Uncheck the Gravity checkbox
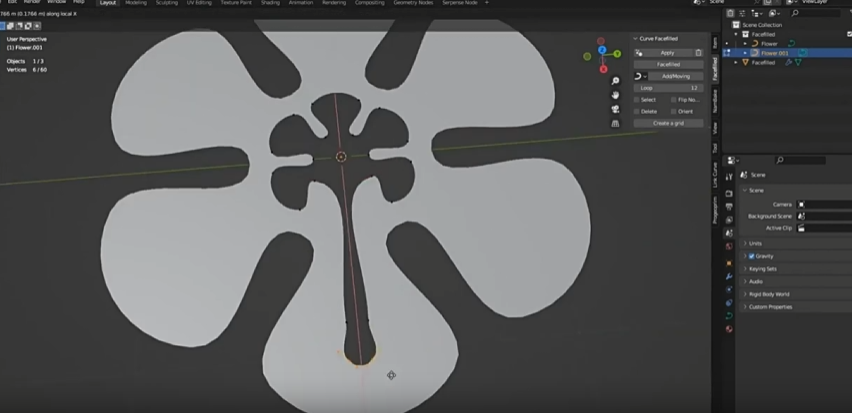The height and width of the screenshot is (413, 852). [751, 256]
